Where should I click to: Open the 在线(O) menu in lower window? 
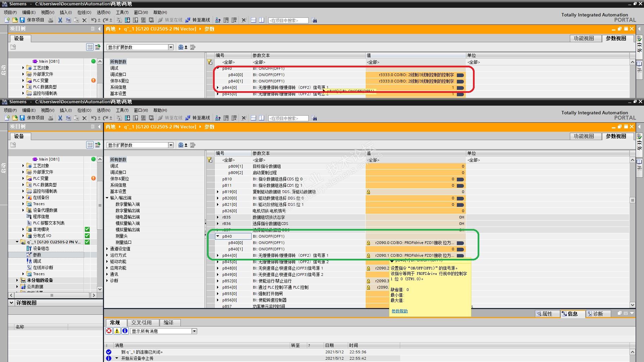pyautogui.click(x=84, y=110)
